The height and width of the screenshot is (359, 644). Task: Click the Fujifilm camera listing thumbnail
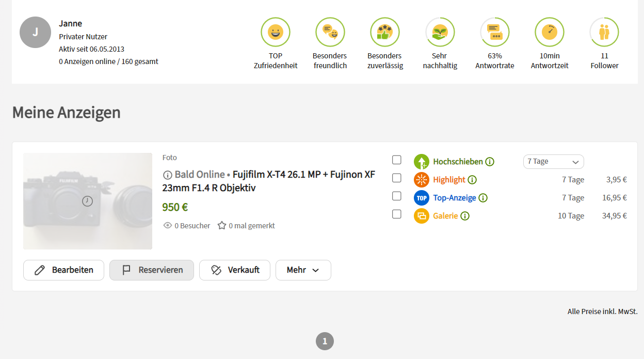88,201
